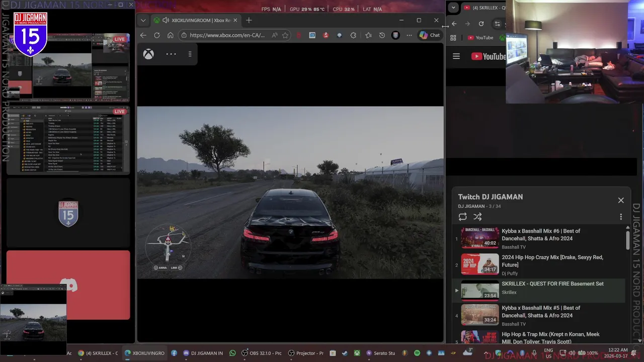Close the XBOXLIVINGROOM tab
This screenshot has height=362, width=644.
tap(235, 20)
